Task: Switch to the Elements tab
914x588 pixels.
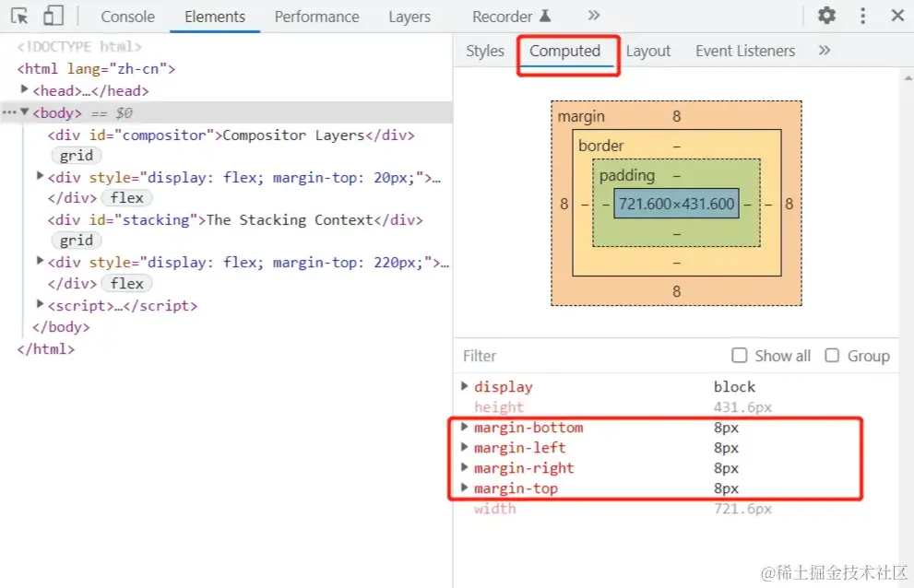Action: (215, 17)
